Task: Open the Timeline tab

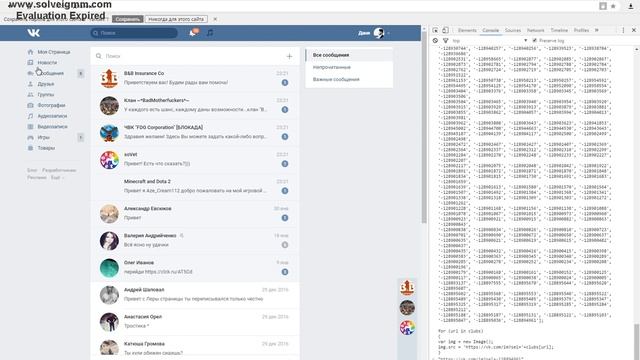Action: (x=559, y=30)
